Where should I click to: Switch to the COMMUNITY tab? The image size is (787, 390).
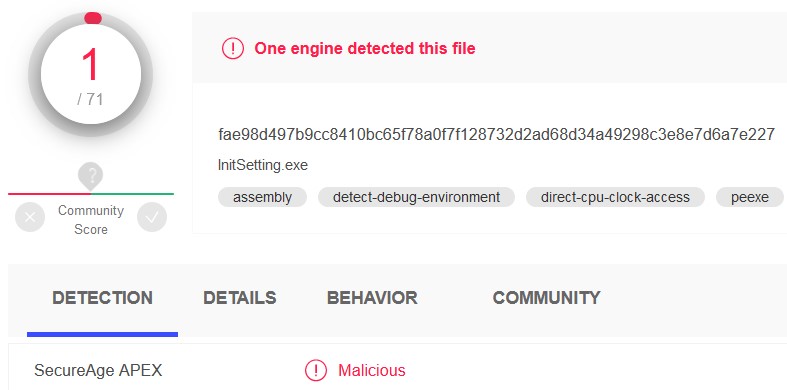pyautogui.click(x=547, y=298)
